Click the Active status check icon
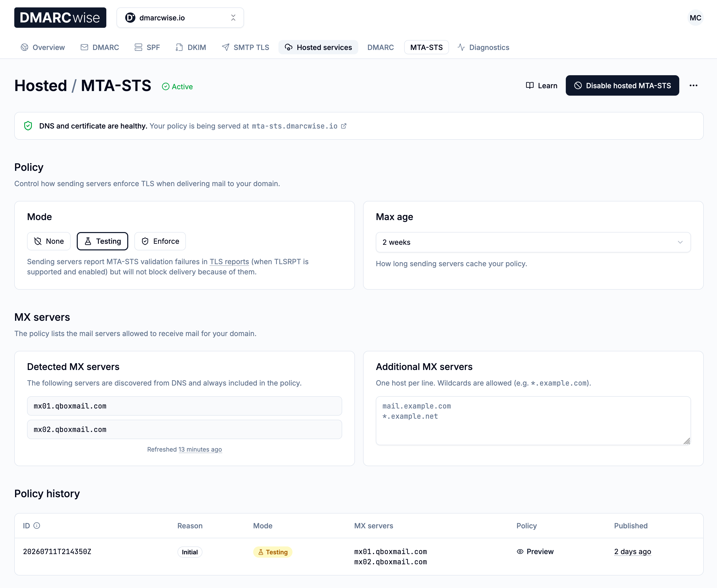The image size is (717, 588). pyautogui.click(x=166, y=87)
